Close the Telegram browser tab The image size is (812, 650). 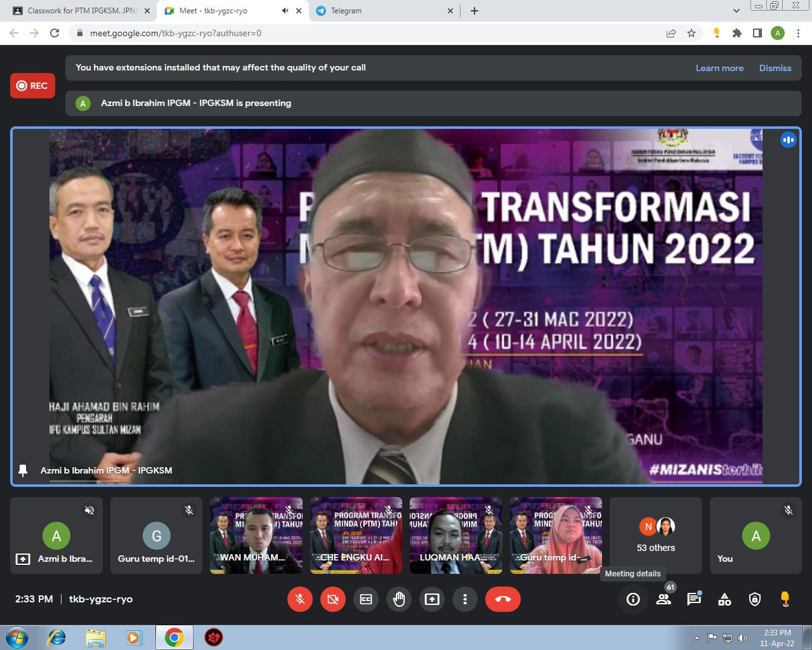450,11
